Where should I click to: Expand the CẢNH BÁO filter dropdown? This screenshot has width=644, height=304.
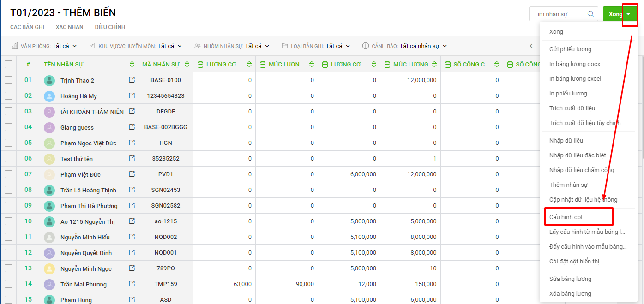tap(426, 46)
